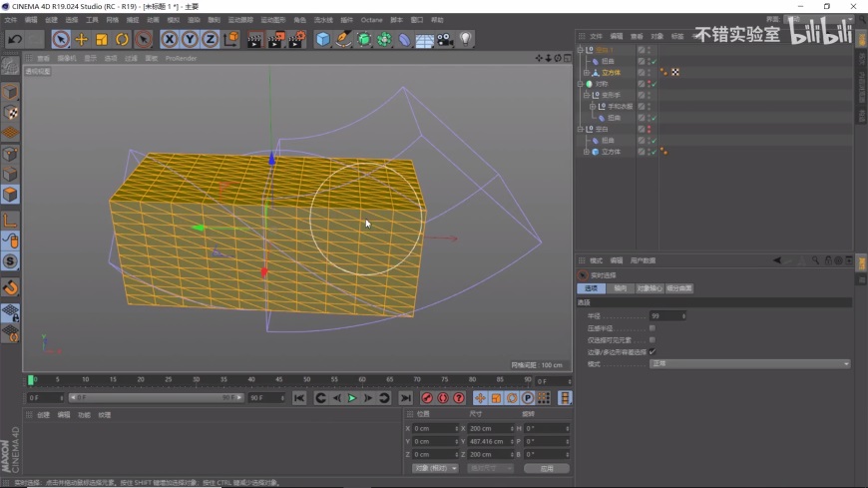The height and width of the screenshot is (488, 868).
Task: Click the light bulb icon in toolbar
Action: [x=465, y=39]
